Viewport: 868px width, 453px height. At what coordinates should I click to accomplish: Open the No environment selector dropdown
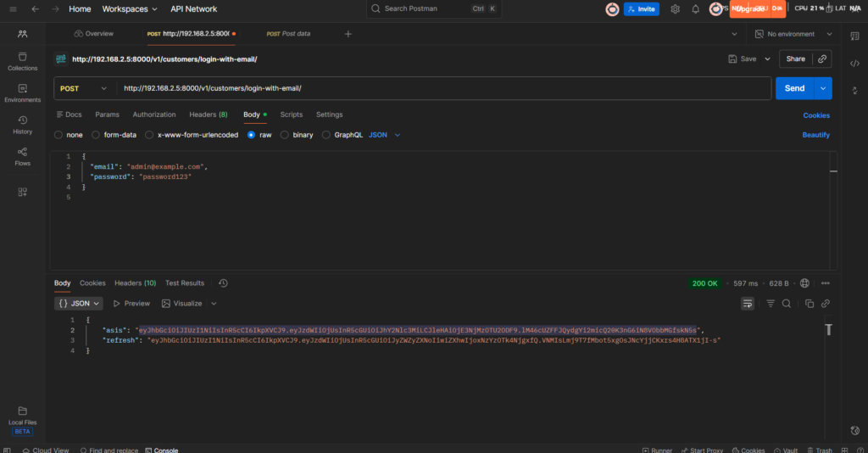click(x=789, y=34)
